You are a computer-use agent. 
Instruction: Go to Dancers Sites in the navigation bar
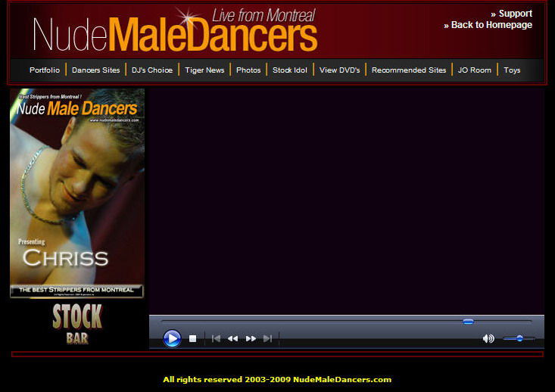pos(96,70)
